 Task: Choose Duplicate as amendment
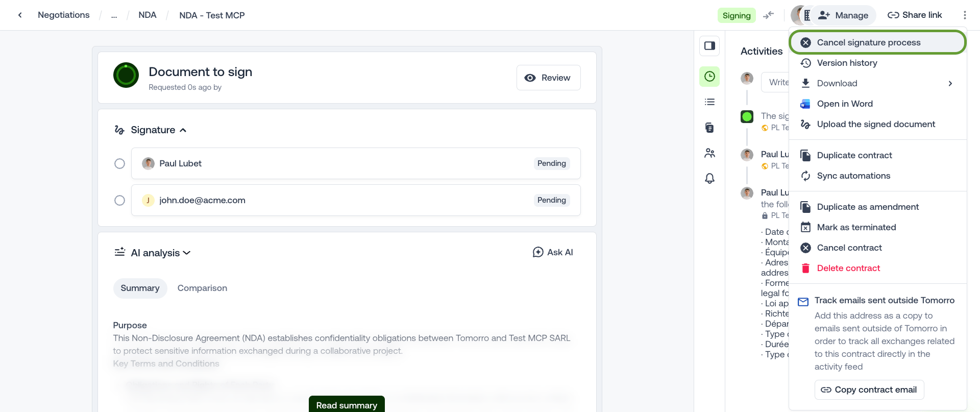[877, 207]
